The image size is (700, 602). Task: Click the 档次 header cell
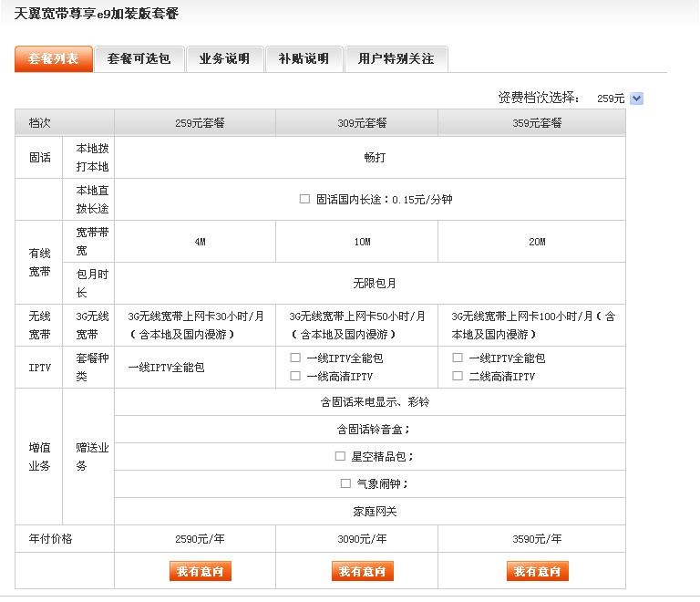tap(65, 123)
